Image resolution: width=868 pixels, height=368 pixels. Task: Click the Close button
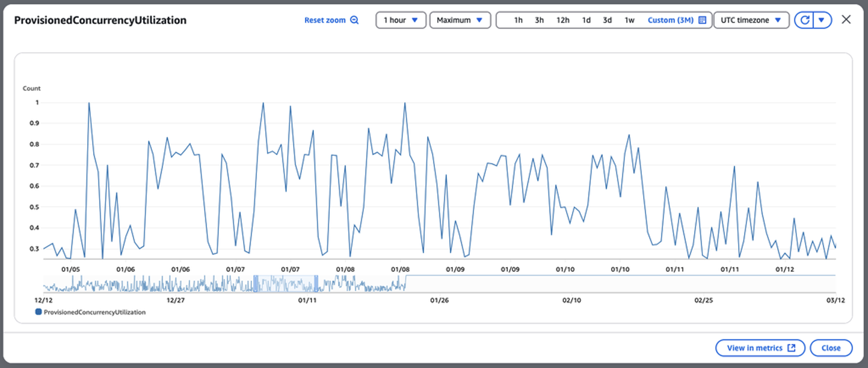(831, 348)
